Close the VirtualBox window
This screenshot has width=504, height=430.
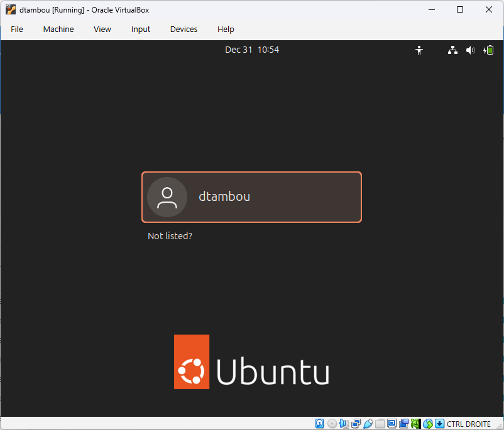488,9
